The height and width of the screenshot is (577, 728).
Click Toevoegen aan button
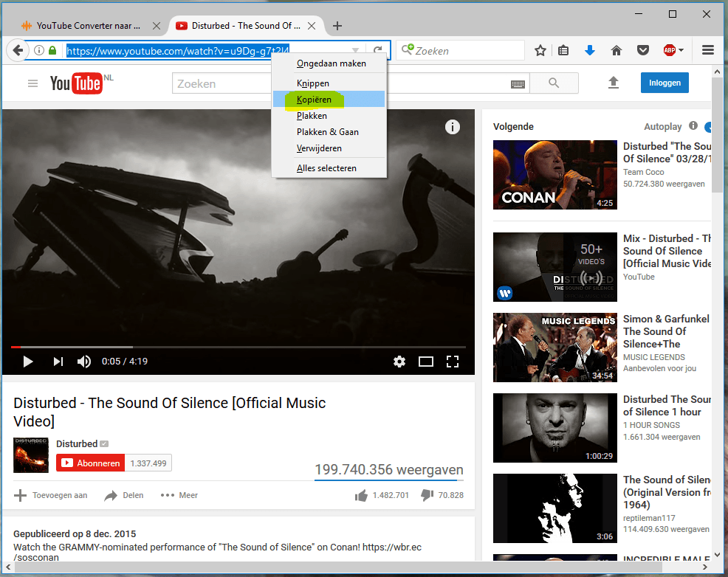point(51,495)
